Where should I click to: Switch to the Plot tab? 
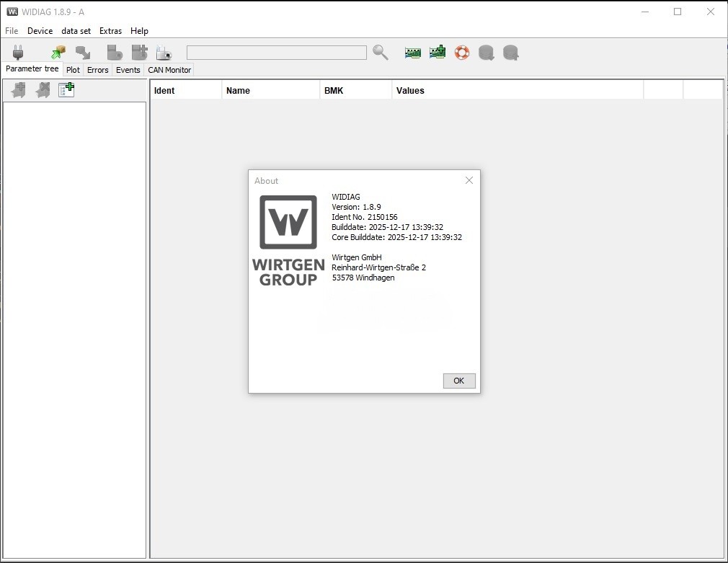click(x=73, y=70)
